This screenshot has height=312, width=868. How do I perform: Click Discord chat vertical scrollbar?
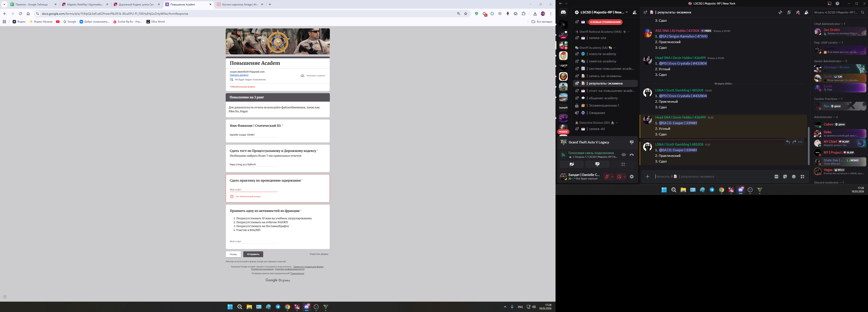pos(808,146)
